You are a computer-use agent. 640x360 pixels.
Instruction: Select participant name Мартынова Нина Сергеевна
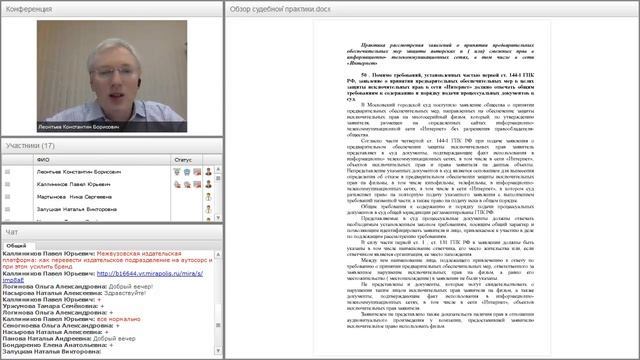click(74, 197)
